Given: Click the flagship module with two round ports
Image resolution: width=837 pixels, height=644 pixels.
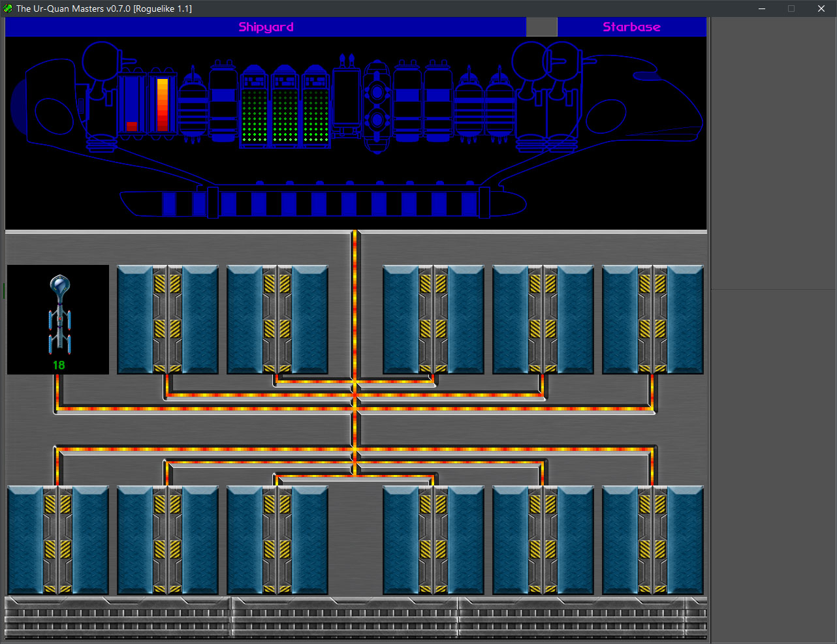Looking at the screenshot, I should pyautogui.click(x=377, y=106).
